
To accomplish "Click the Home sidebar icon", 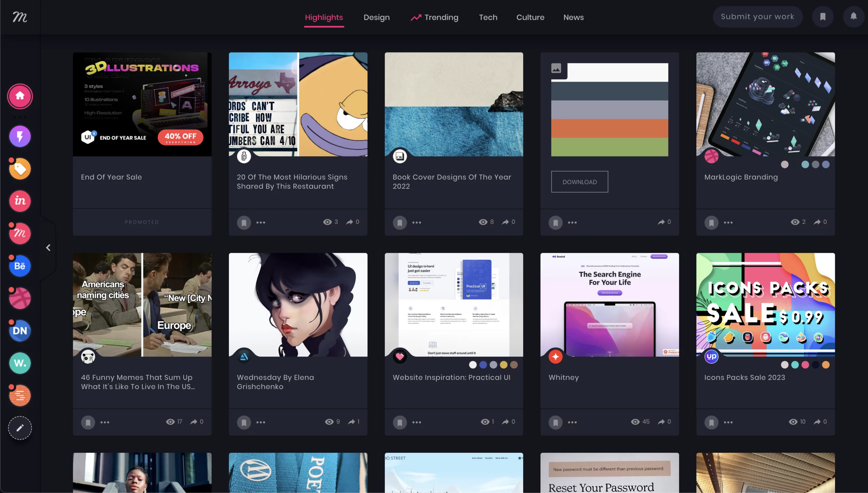I will click(20, 96).
